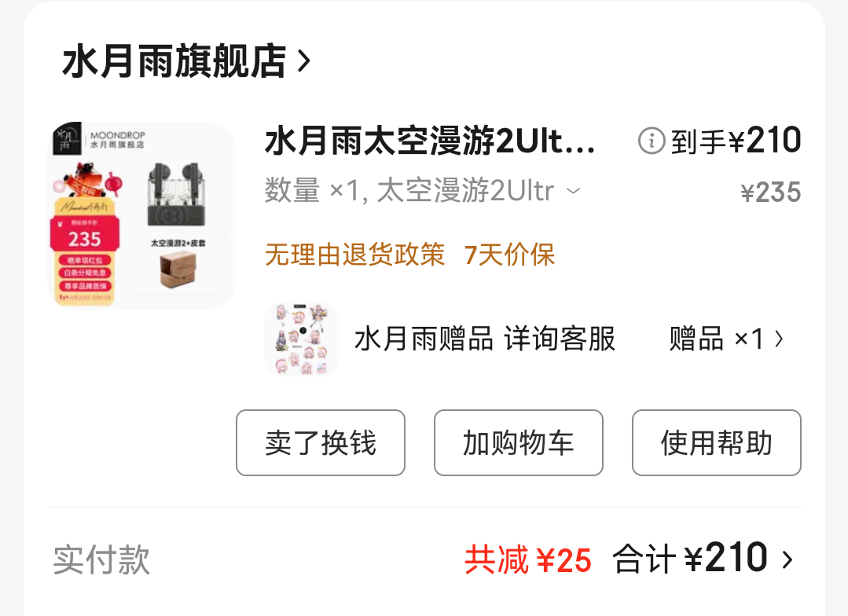Viewport: 848px width, 616px height.
Task: Click the 卖了换钱 button
Action: click(x=320, y=442)
